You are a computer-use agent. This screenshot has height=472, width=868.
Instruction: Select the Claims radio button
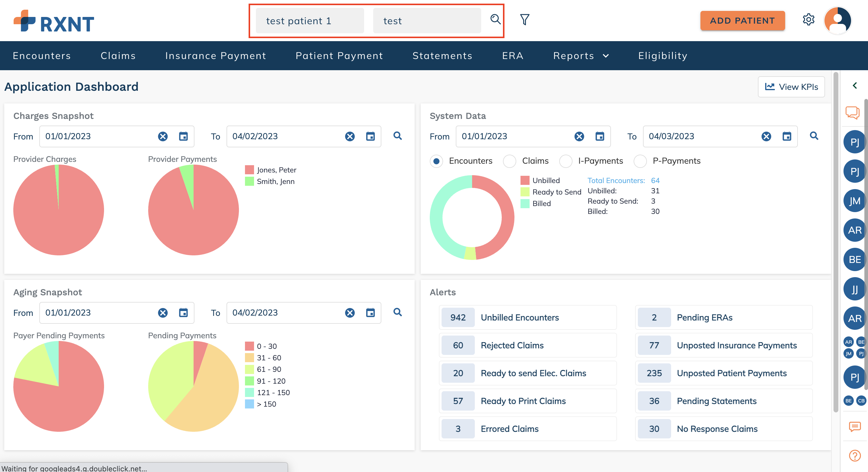click(510, 161)
